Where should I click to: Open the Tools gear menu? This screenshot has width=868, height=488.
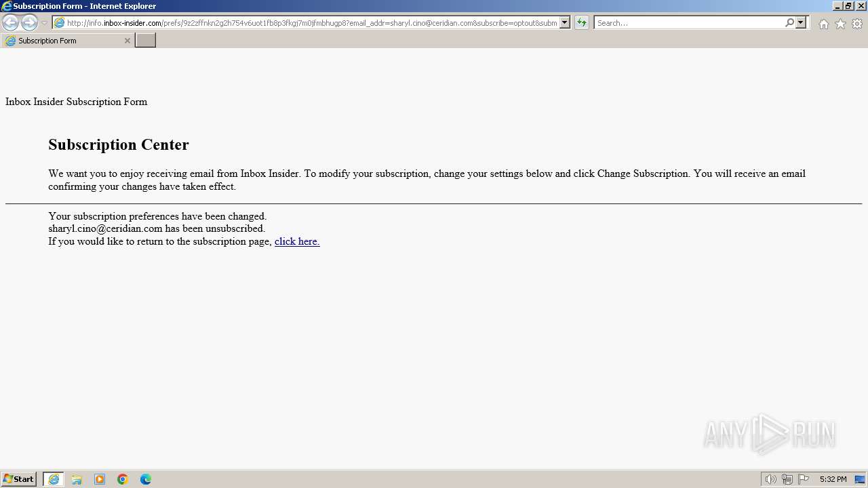coord(857,24)
